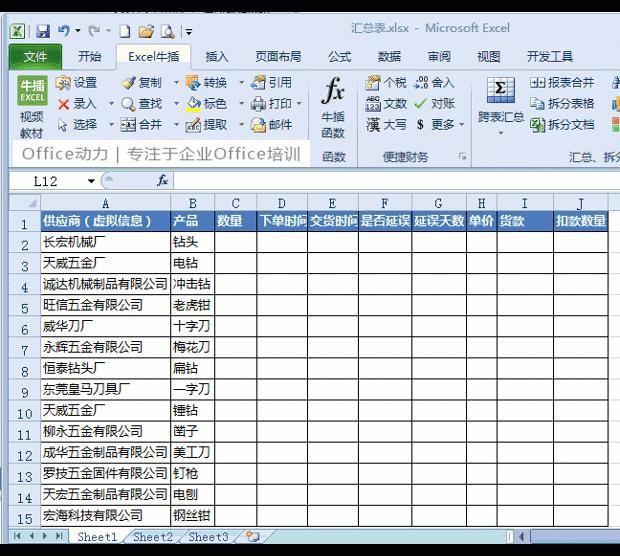Click the Insert new worksheet tab icon
Viewport: 620px width, 556px height.
[253, 537]
